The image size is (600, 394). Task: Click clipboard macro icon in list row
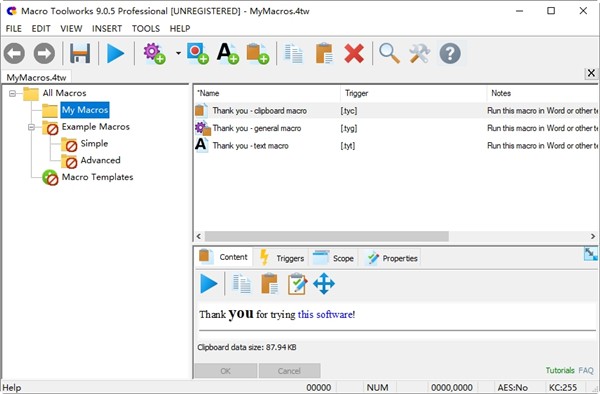[201, 110]
